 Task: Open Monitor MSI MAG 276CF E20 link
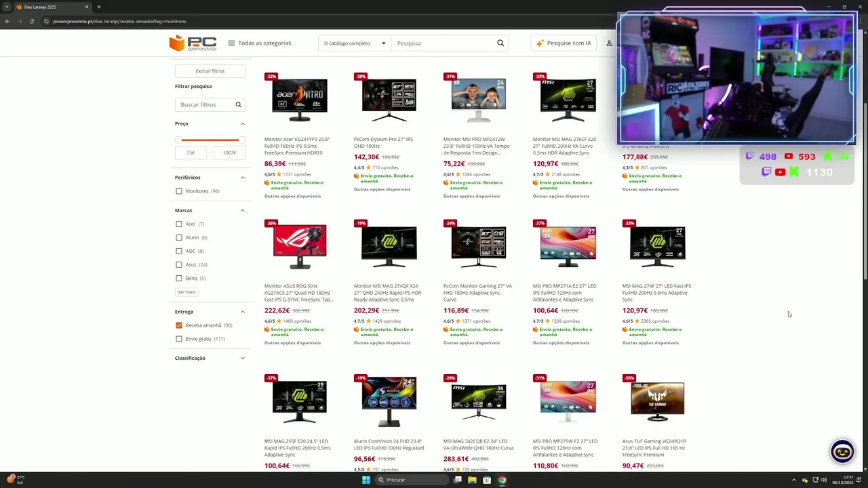pos(565,146)
